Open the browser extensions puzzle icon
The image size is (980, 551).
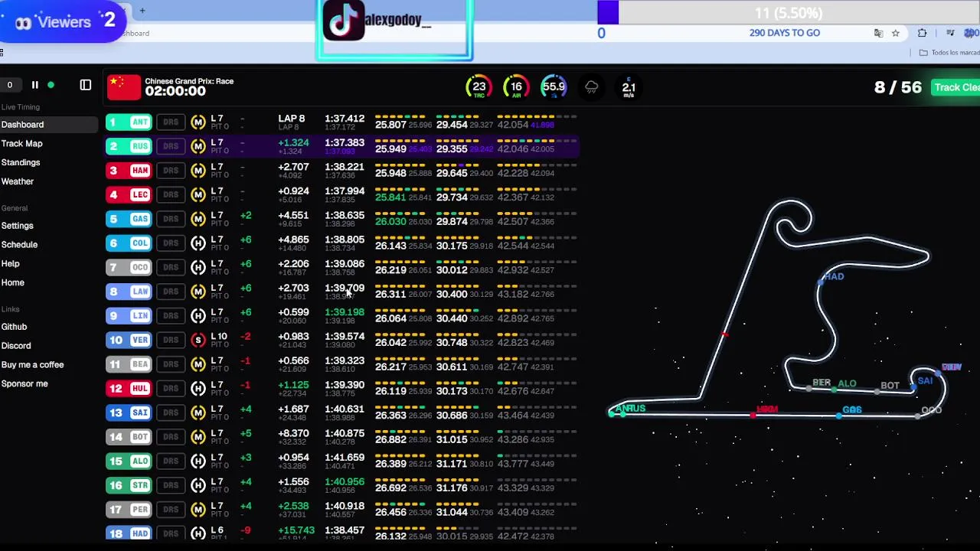(x=922, y=33)
